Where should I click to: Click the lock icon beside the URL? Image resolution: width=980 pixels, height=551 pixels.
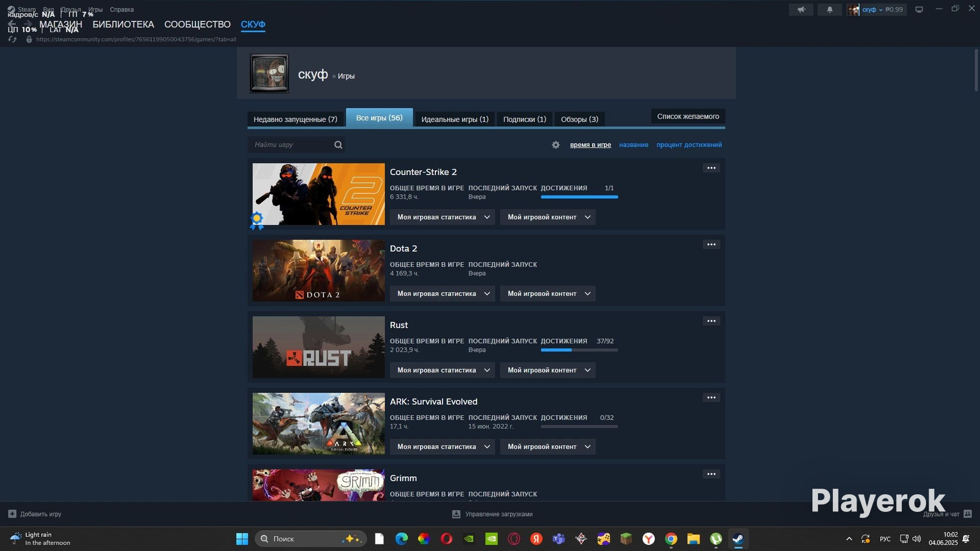pyautogui.click(x=29, y=39)
